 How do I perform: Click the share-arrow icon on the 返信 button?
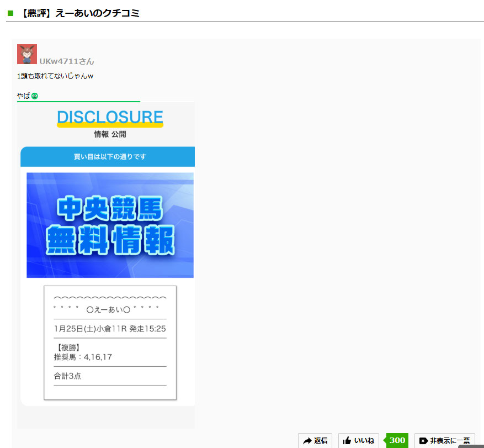point(307,440)
